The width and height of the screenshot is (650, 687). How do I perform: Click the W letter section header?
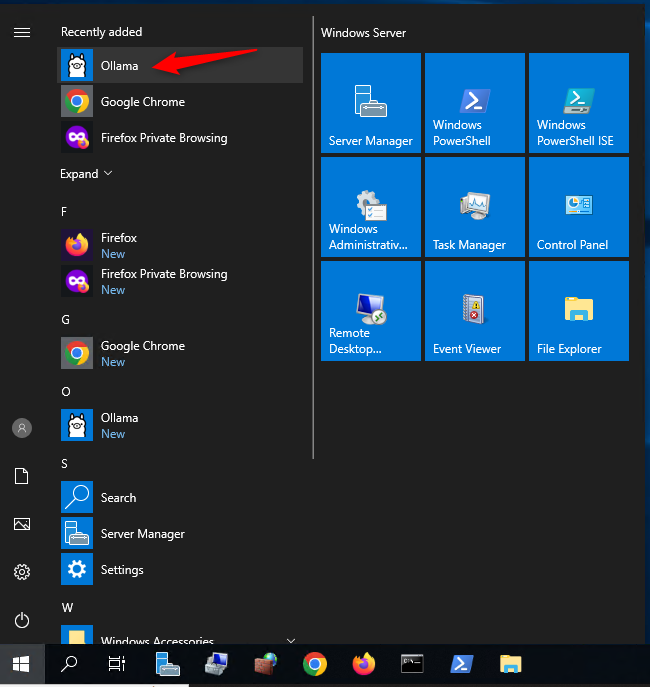(x=67, y=608)
